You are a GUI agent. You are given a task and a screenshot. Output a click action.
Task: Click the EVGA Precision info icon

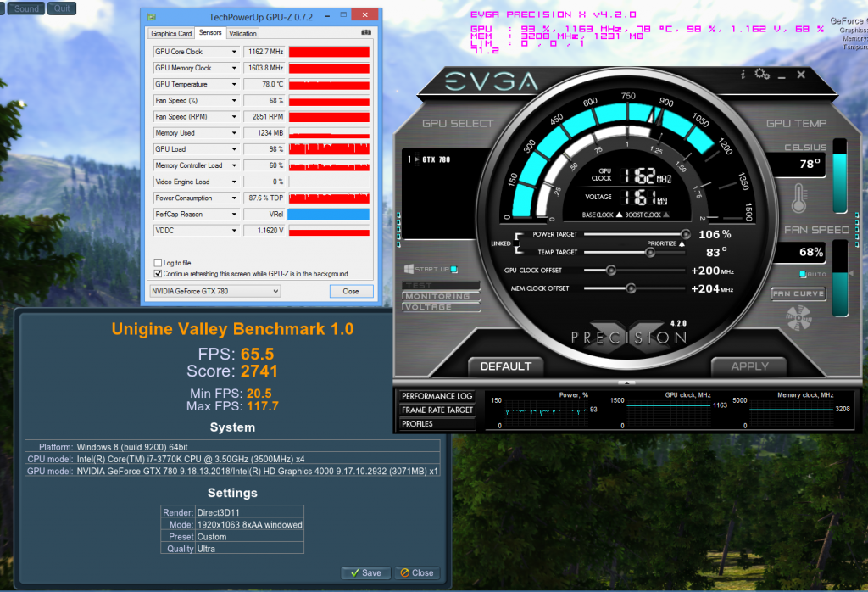(x=743, y=75)
